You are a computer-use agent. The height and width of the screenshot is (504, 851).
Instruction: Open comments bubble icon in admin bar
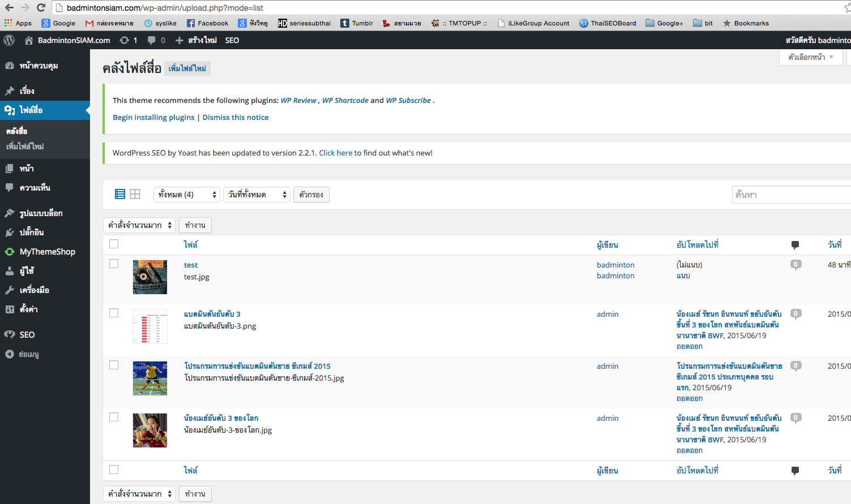point(152,40)
